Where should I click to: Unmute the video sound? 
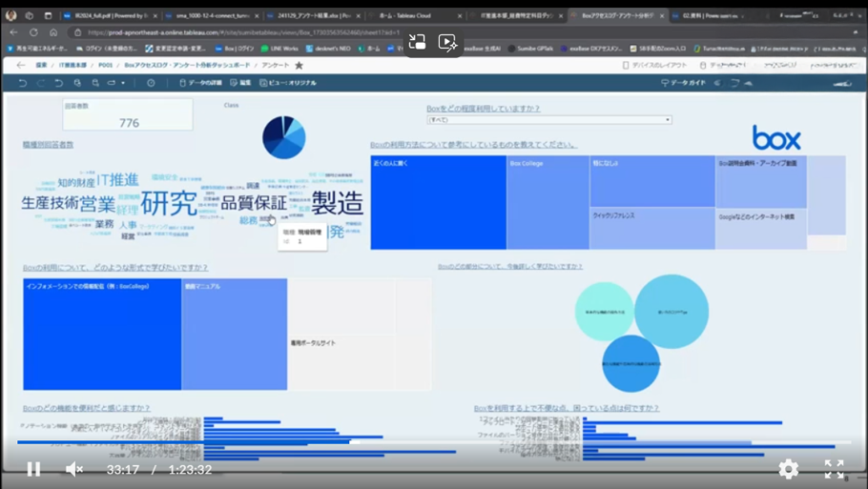coord(74,469)
